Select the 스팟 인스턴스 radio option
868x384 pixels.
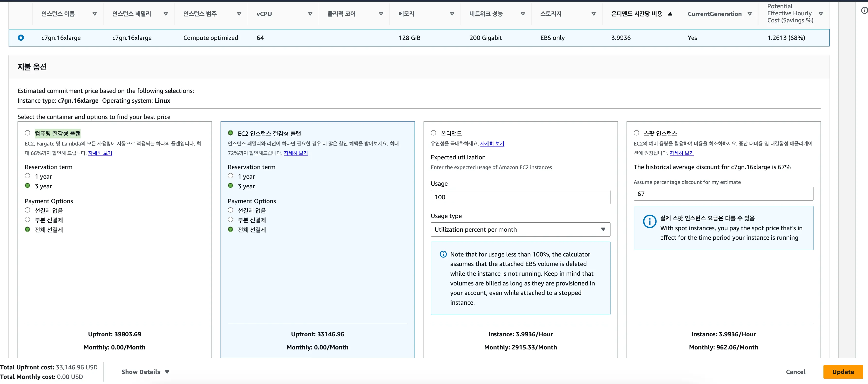coord(636,133)
